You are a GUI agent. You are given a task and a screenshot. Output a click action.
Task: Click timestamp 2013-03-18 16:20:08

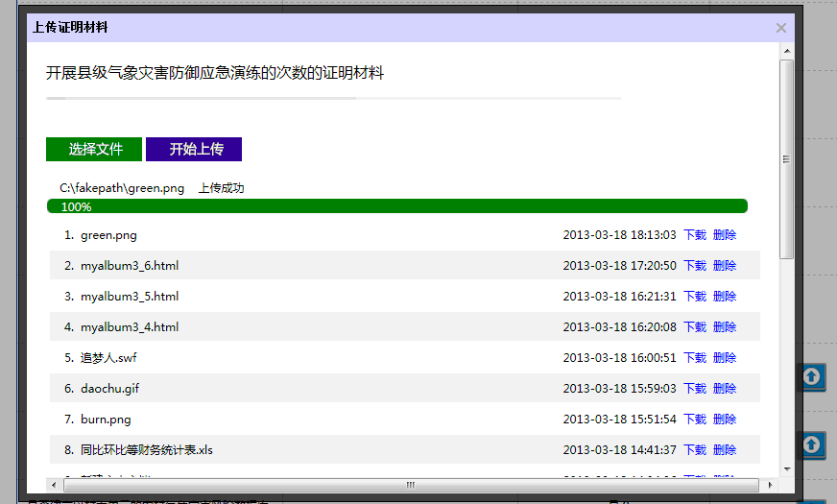pyautogui.click(x=620, y=326)
